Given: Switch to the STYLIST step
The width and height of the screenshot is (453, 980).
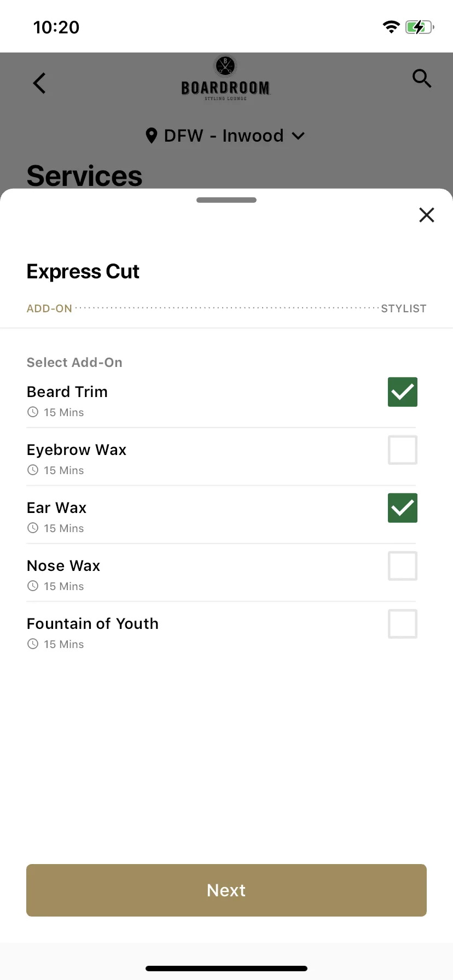Looking at the screenshot, I should coord(404,308).
